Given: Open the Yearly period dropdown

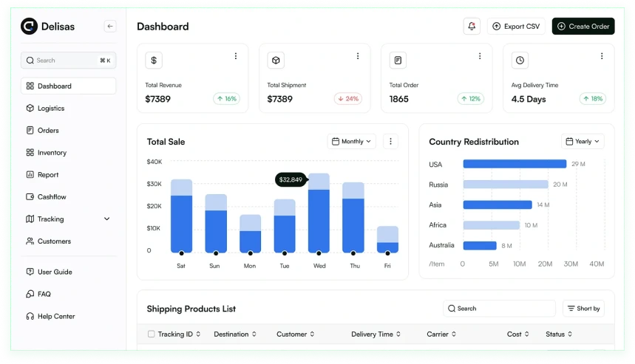Looking at the screenshot, I should point(583,142).
